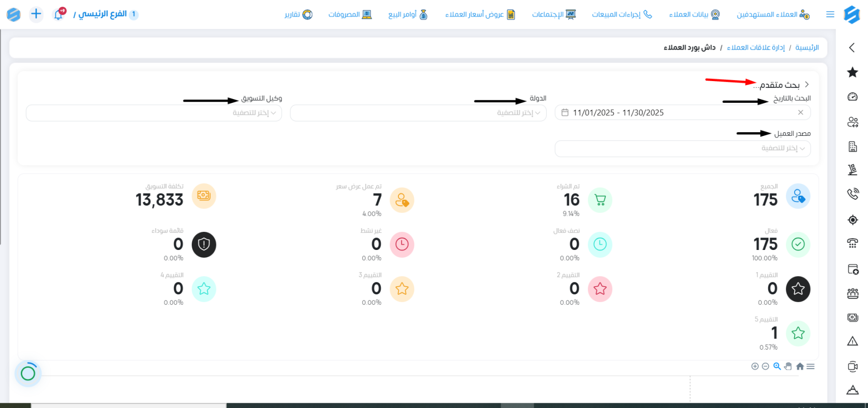Open the notifications bell
This screenshot has width=868, height=408.
point(58,14)
